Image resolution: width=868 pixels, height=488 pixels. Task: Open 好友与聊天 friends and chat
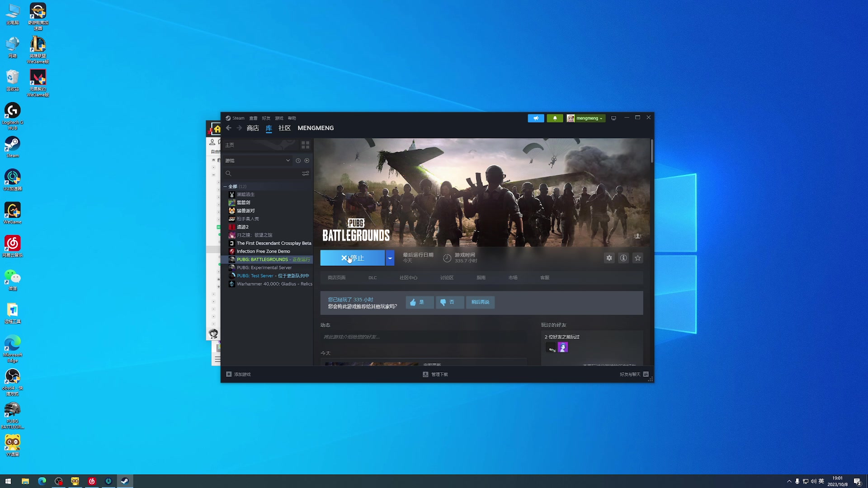pyautogui.click(x=634, y=375)
